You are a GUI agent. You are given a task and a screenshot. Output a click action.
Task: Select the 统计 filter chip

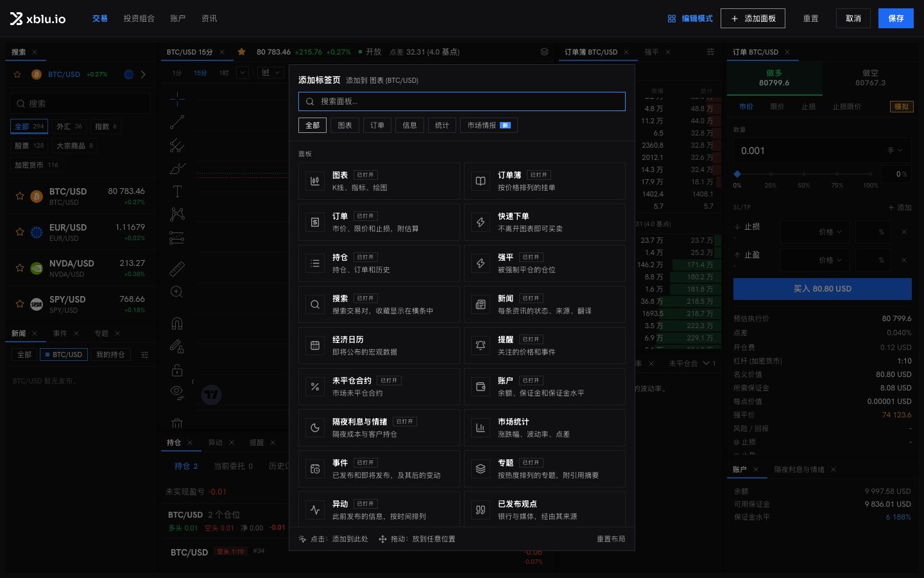pos(442,125)
